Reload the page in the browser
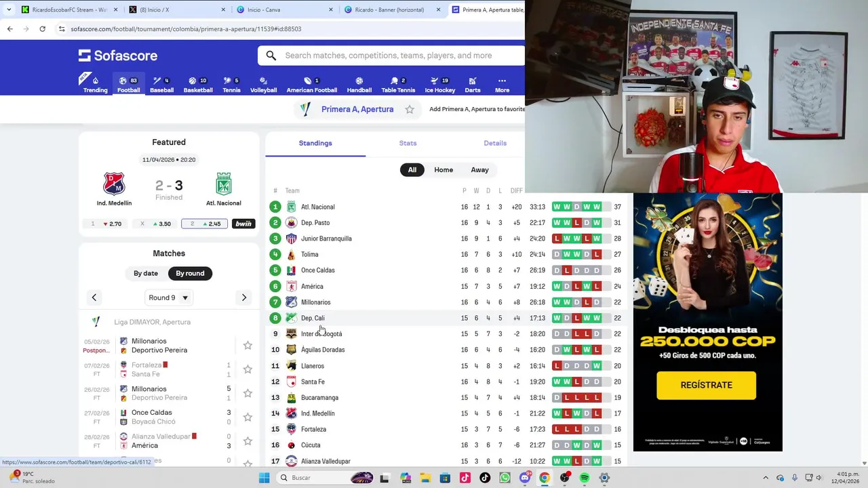Image resolution: width=868 pixels, height=488 pixels. [42, 29]
